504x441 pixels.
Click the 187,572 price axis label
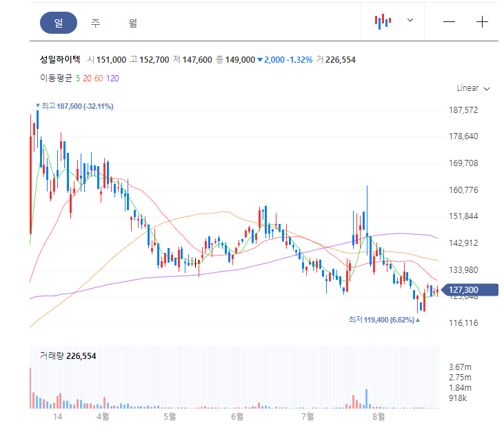463,110
